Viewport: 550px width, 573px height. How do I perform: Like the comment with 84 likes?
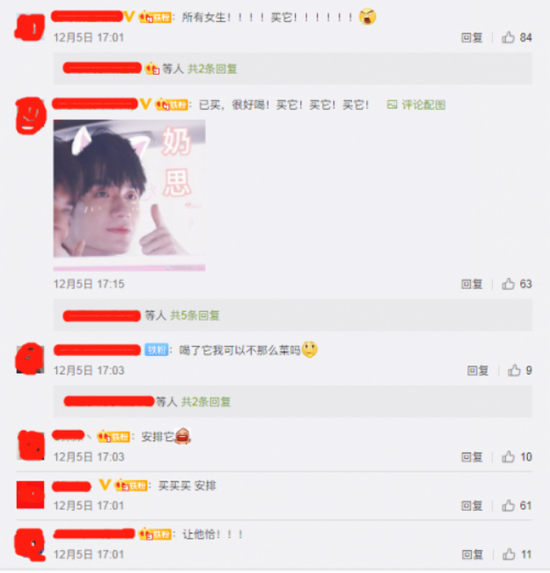(x=508, y=37)
